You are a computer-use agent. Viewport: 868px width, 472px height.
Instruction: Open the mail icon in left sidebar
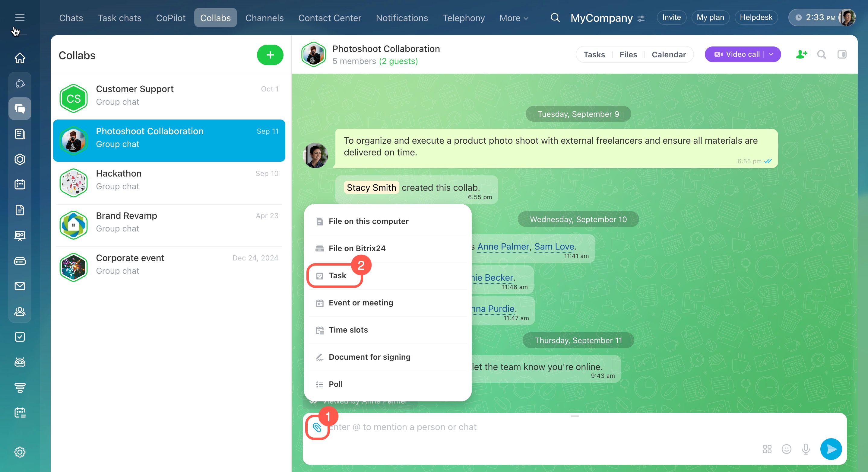pos(20,286)
